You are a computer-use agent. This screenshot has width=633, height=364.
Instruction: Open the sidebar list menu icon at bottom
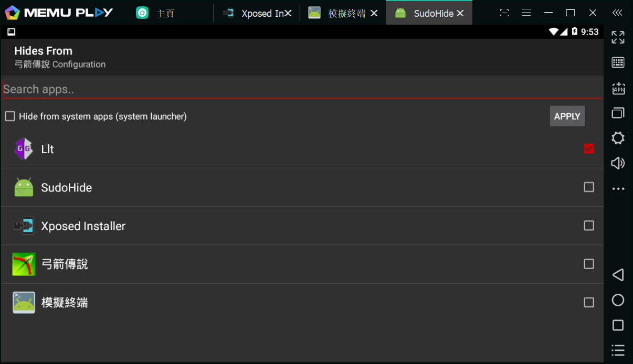[618, 350]
